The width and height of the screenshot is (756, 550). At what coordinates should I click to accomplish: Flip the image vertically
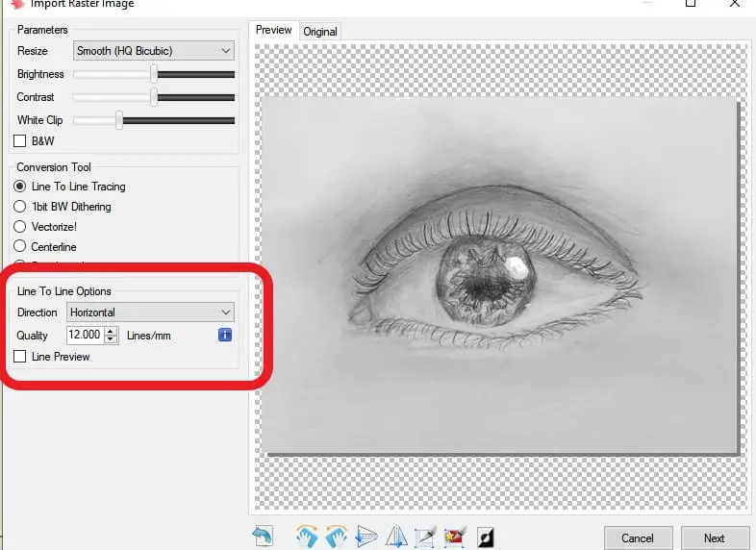[365, 537]
